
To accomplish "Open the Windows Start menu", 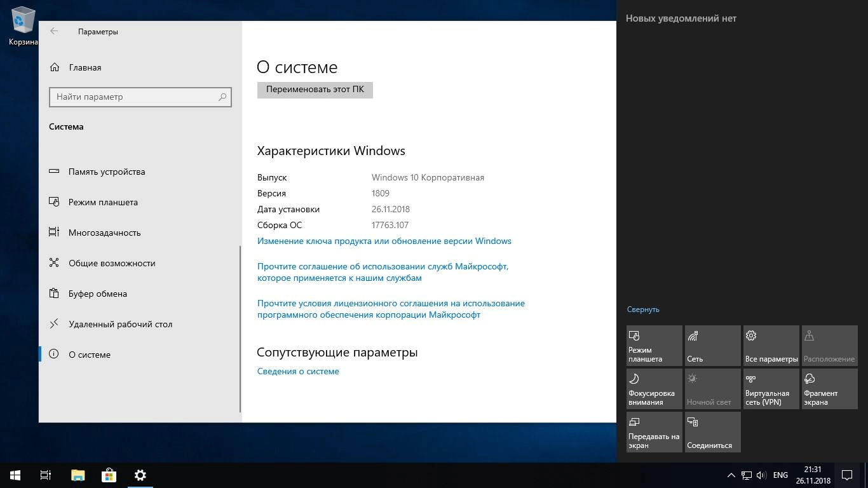I will (15, 475).
